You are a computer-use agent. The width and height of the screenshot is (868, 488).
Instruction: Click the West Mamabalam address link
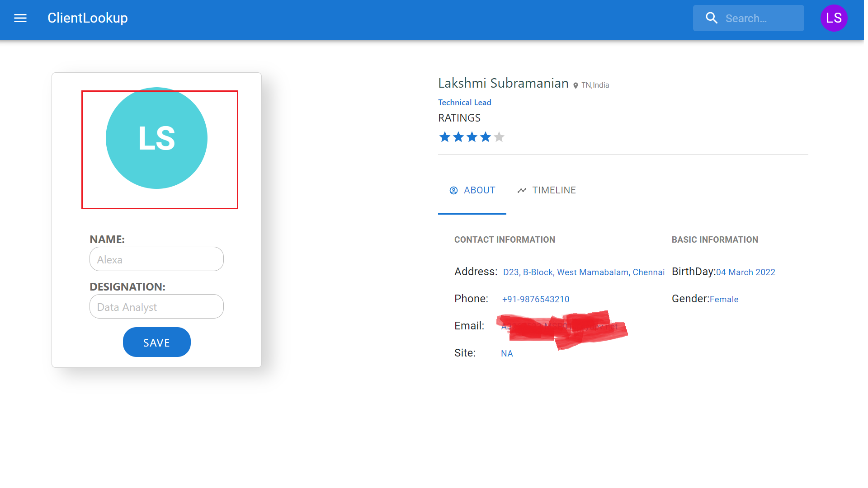tap(583, 272)
